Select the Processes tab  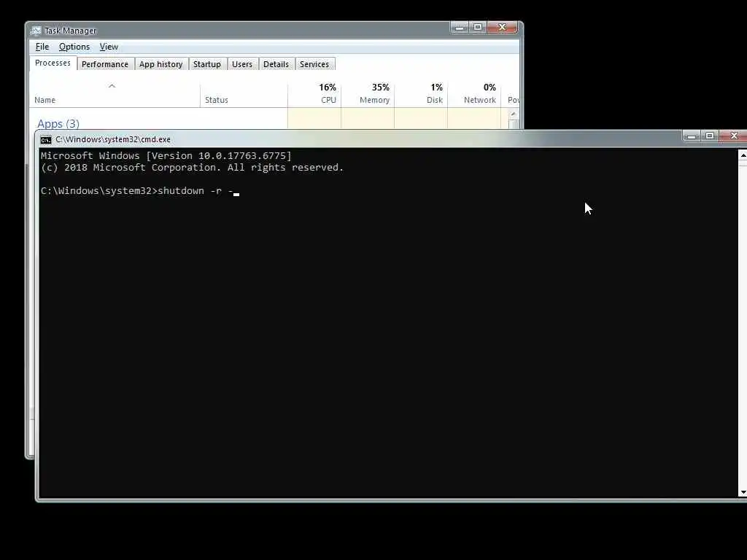53,63
